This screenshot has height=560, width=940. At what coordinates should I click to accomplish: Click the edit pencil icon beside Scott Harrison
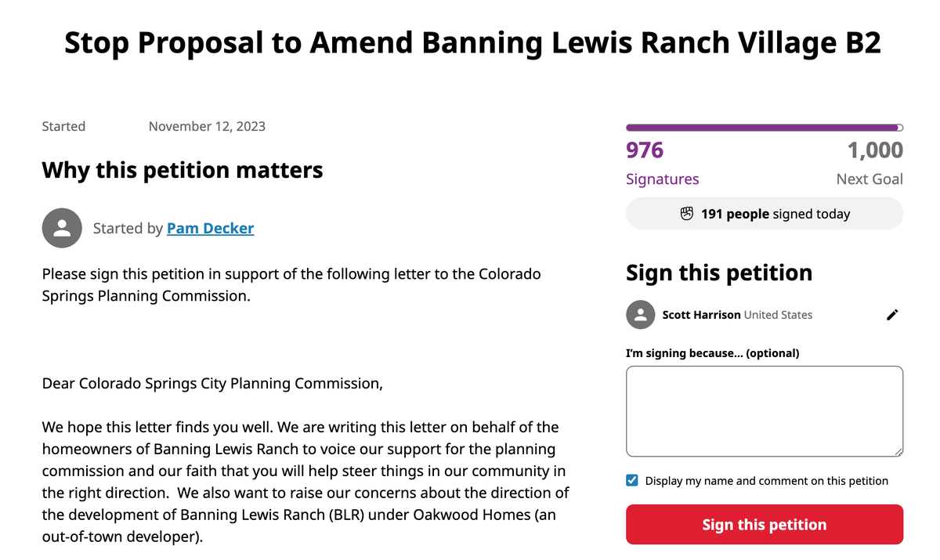(x=892, y=315)
